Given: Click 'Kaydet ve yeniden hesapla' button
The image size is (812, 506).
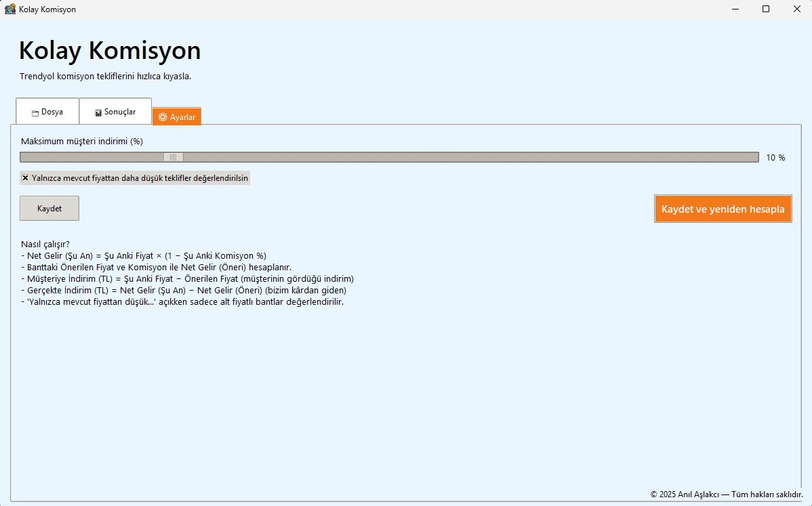Looking at the screenshot, I should pyautogui.click(x=723, y=209).
